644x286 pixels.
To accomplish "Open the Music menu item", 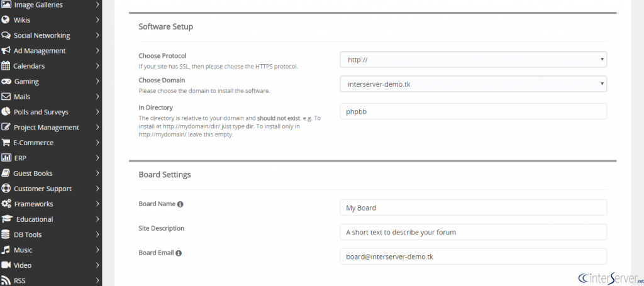I will pos(51,250).
